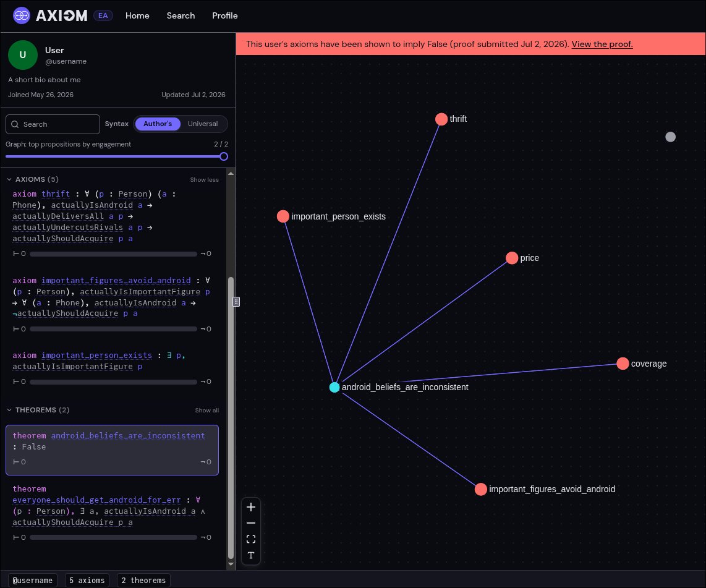Click important_person_exists axiom vote bar
The height and width of the screenshot is (588, 706).
[113, 381]
